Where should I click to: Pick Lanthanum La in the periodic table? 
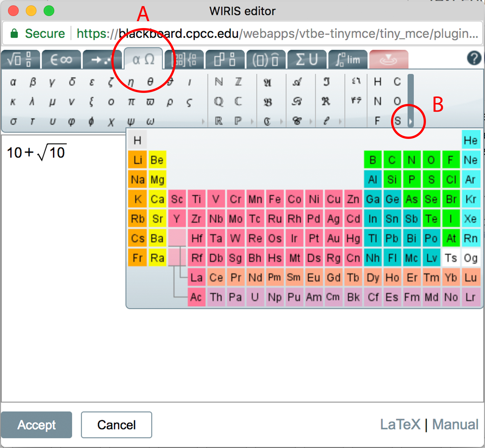coord(196,277)
